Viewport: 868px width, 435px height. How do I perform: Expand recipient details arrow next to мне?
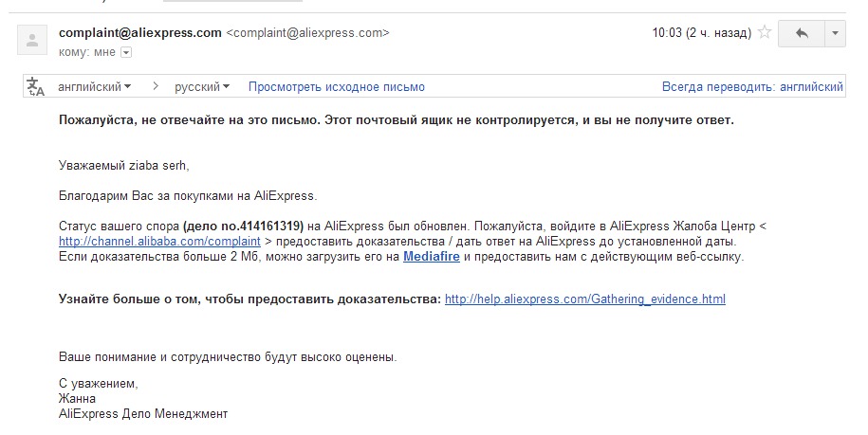click(126, 52)
